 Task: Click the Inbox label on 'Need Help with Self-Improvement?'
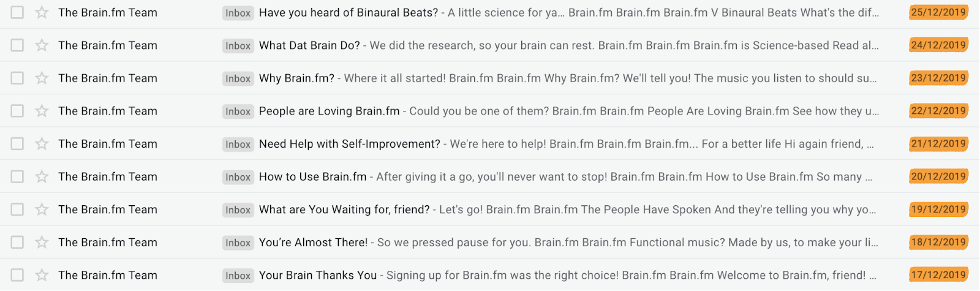pyautogui.click(x=238, y=144)
